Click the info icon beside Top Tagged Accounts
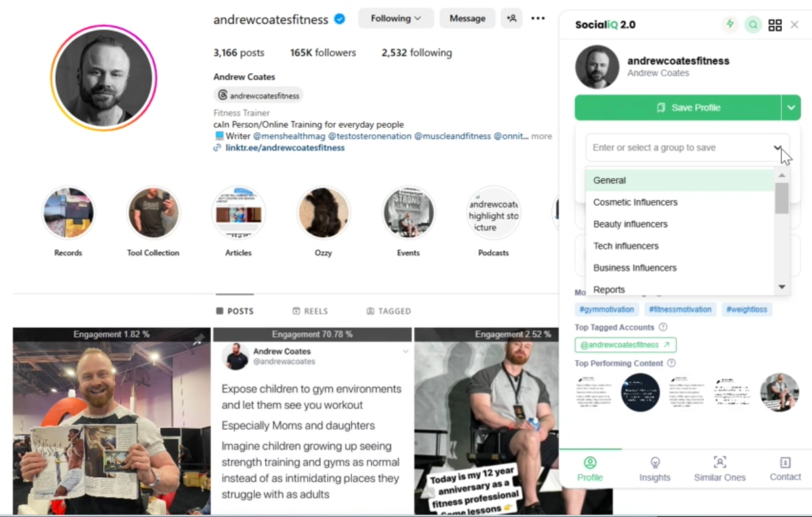Viewport: 812px width, 517px height. 663,327
